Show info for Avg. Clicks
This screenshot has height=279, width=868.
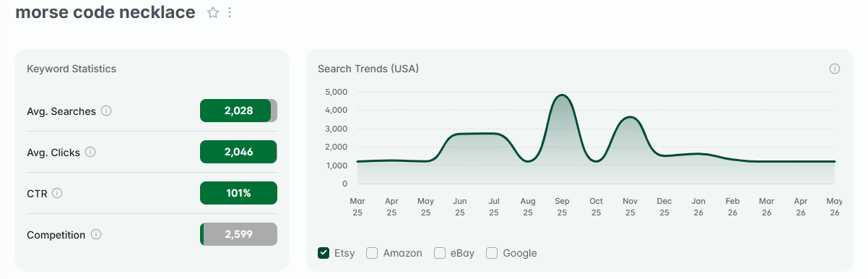[90, 153]
